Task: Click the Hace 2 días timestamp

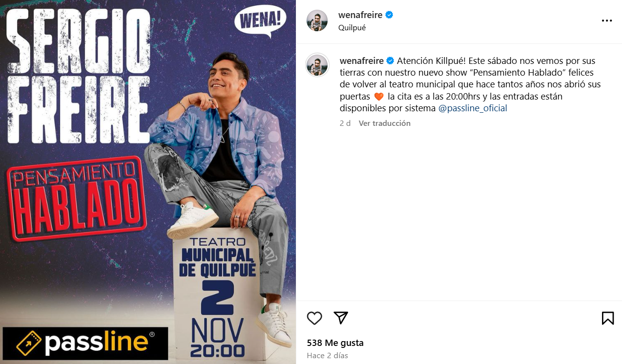Action: coord(328,356)
